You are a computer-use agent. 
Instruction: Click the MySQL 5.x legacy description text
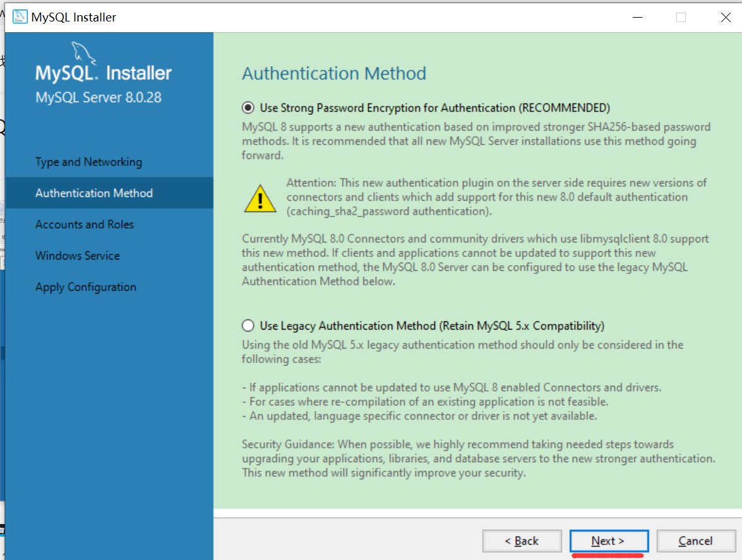click(x=462, y=352)
